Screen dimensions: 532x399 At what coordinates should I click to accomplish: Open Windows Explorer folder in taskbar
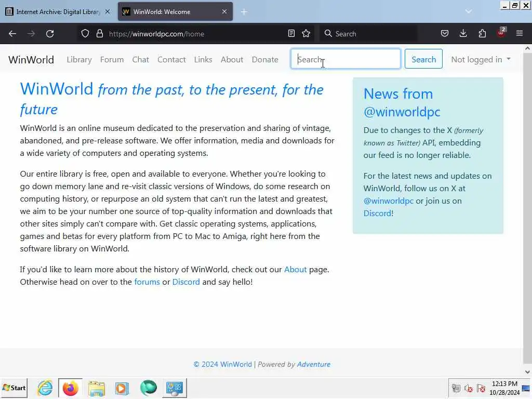[96, 388]
